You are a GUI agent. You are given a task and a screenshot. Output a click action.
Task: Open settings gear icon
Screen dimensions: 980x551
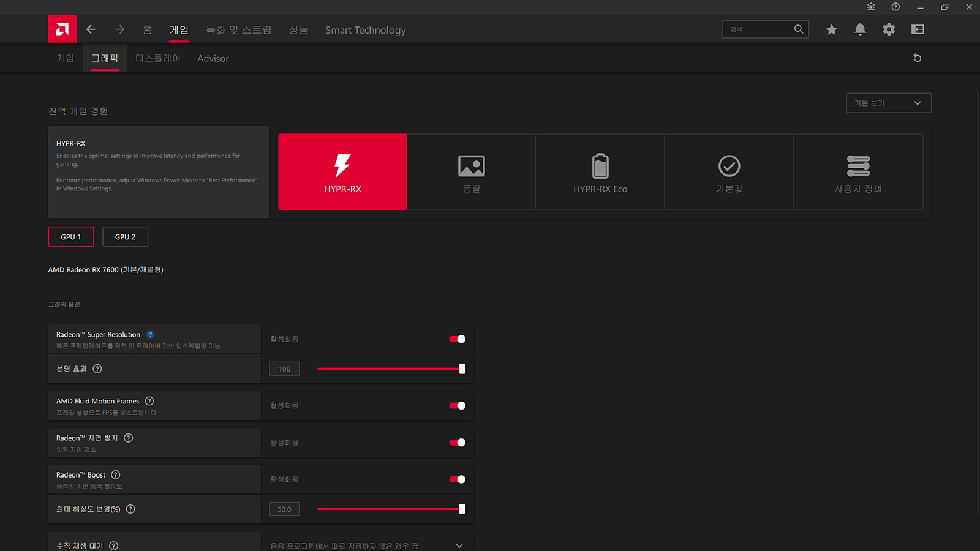889,29
